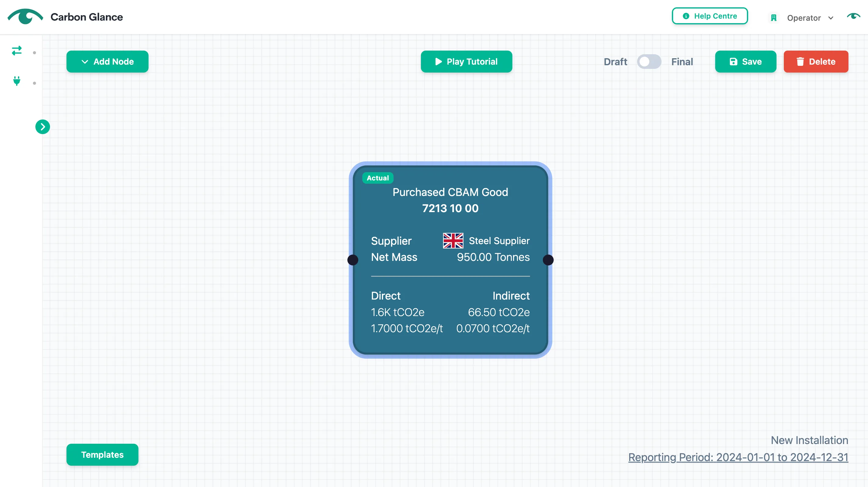Click the Carbon Glance eye logo
868x487 pixels.
[x=25, y=16]
